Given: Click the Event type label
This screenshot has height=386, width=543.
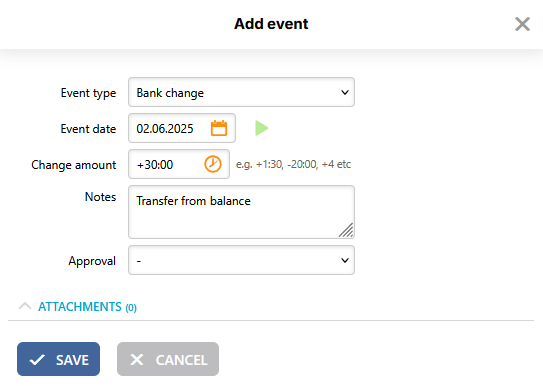Looking at the screenshot, I should point(88,93).
